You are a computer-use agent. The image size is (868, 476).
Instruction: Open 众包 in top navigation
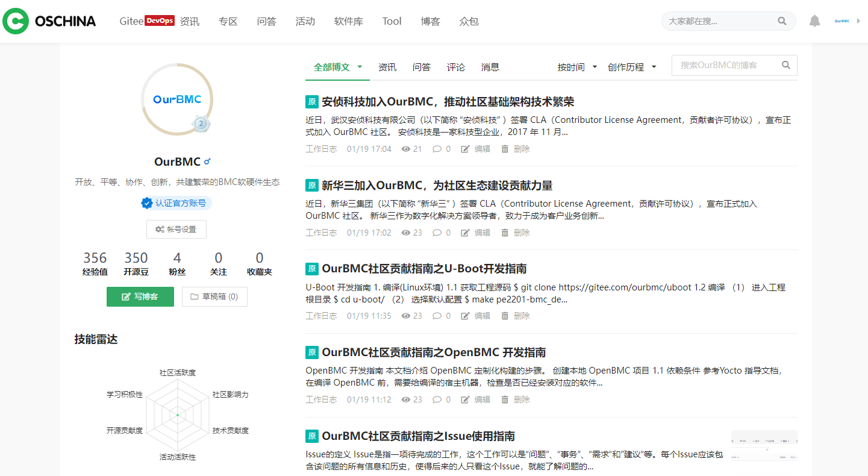(x=469, y=21)
